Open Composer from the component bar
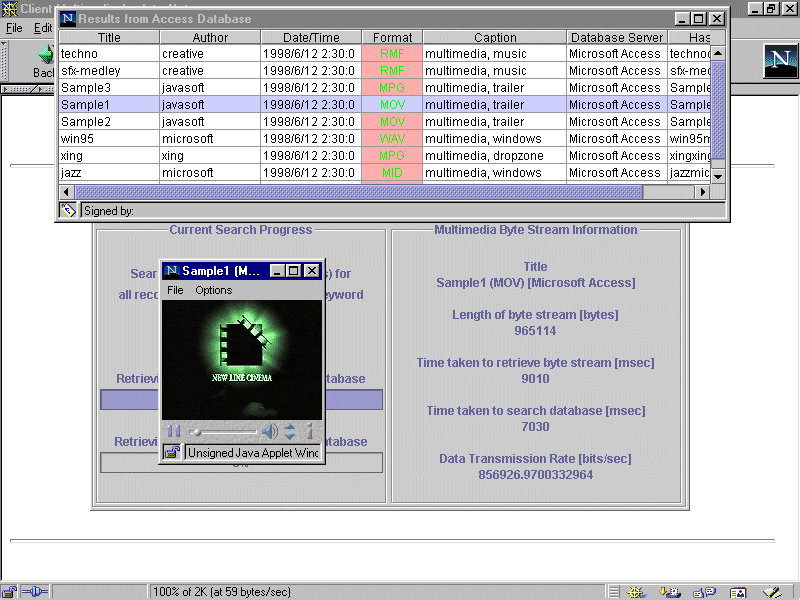 click(x=772, y=592)
